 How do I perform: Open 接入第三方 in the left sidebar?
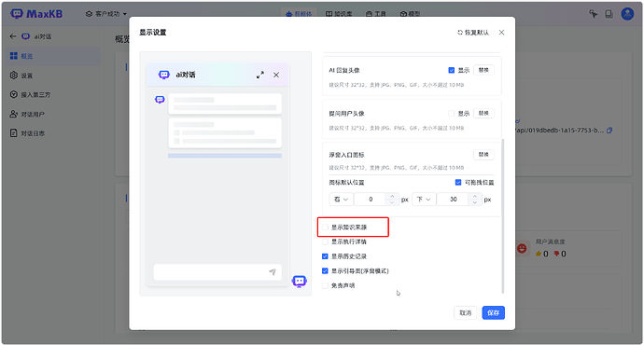coord(53,95)
